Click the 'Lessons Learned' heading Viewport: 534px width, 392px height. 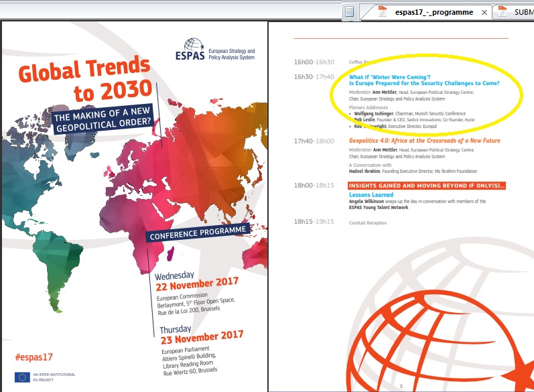(x=371, y=195)
